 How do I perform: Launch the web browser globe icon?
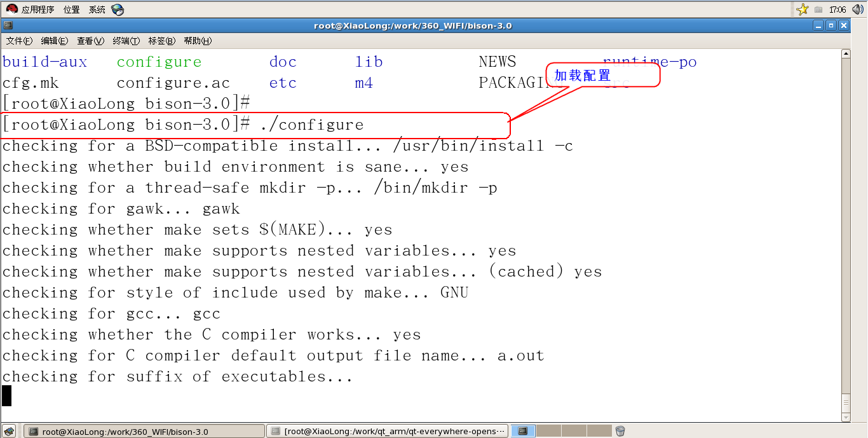click(x=118, y=10)
